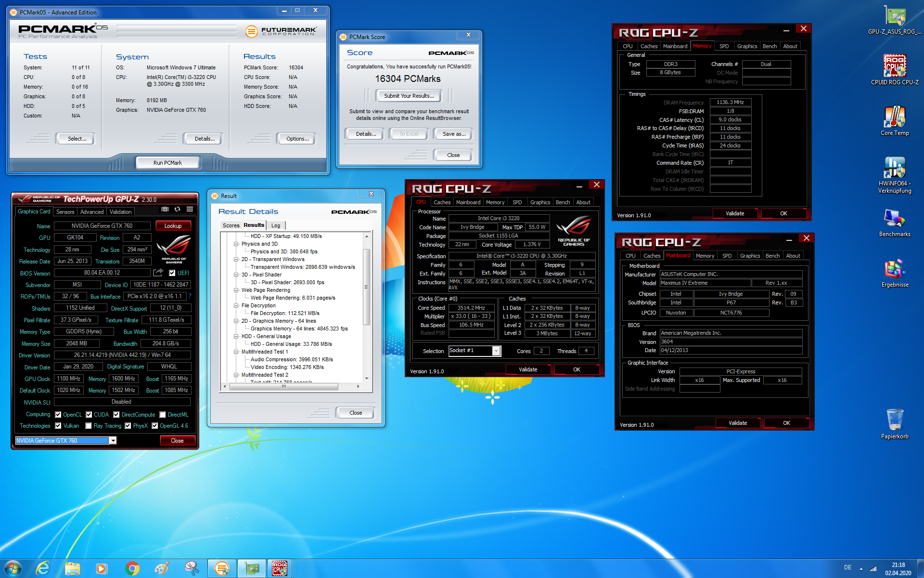The width and height of the screenshot is (924, 578).
Task: Open Ergebnisse desktop icon
Action: coord(895,273)
